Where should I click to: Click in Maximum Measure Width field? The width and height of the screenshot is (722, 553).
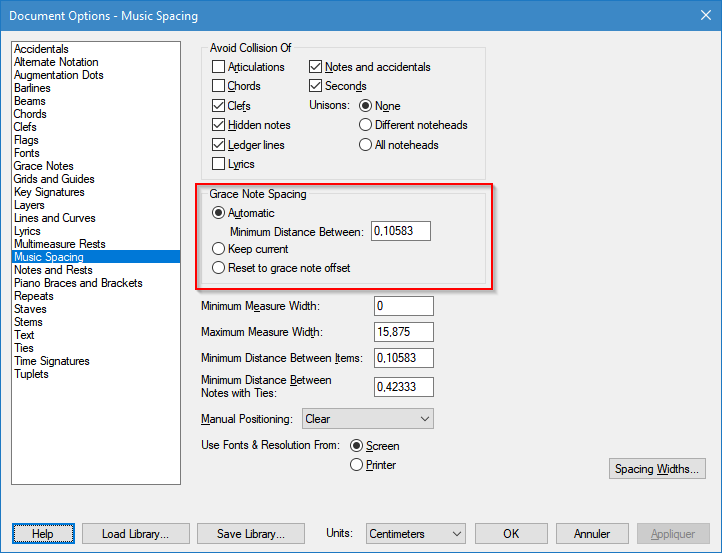(404, 332)
